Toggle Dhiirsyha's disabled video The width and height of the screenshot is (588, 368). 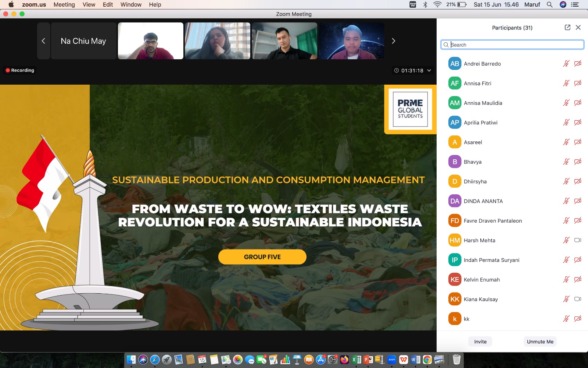(578, 181)
